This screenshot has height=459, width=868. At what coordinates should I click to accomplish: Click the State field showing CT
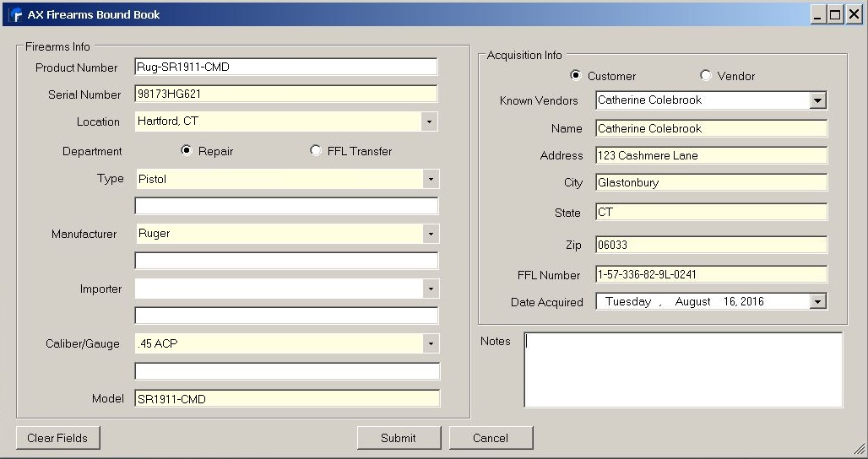point(711,212)
